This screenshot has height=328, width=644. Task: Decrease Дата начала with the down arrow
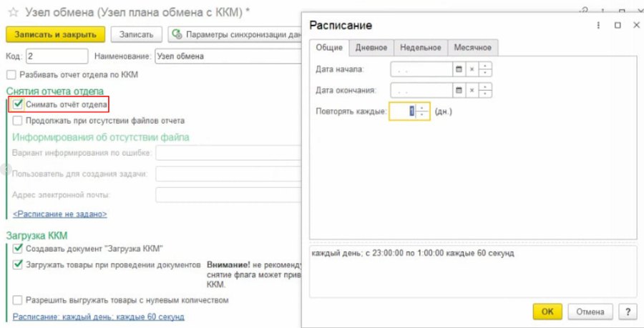[x=485, y=73]
